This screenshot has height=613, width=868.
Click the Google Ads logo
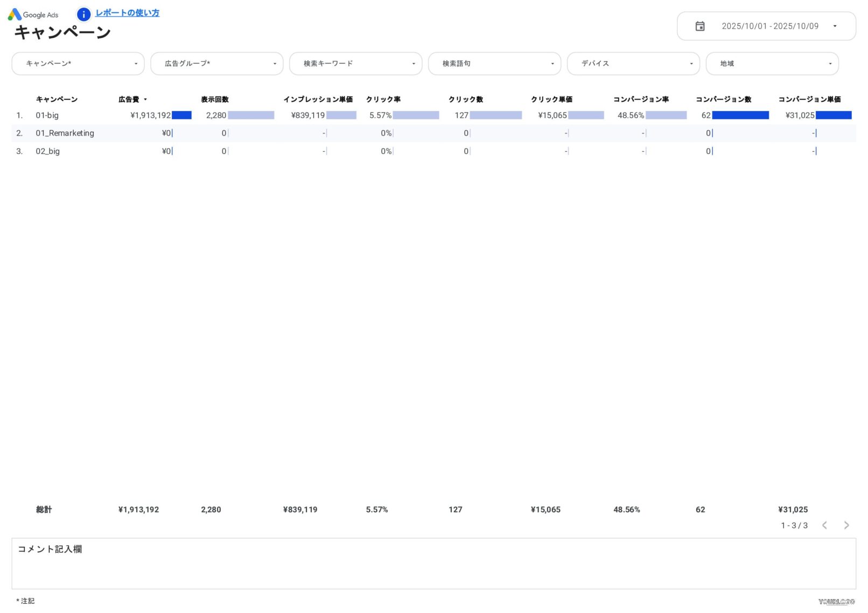(x=33, y=15)
